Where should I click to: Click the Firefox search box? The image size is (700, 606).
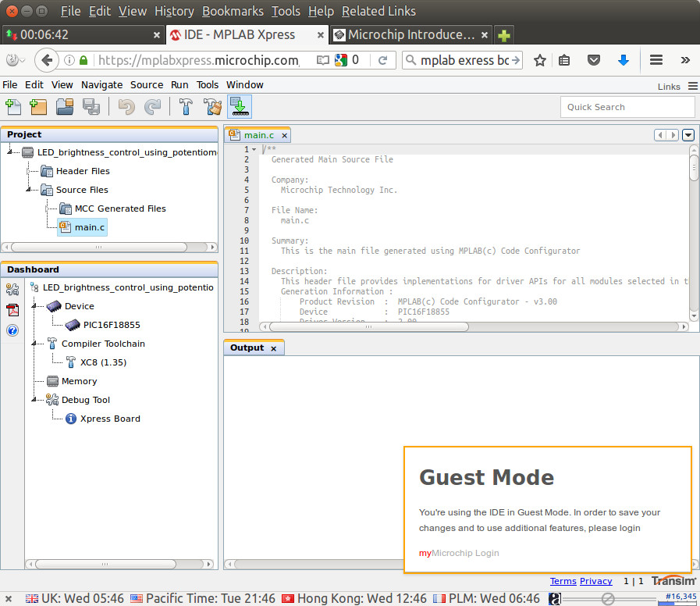click(462, 60)
